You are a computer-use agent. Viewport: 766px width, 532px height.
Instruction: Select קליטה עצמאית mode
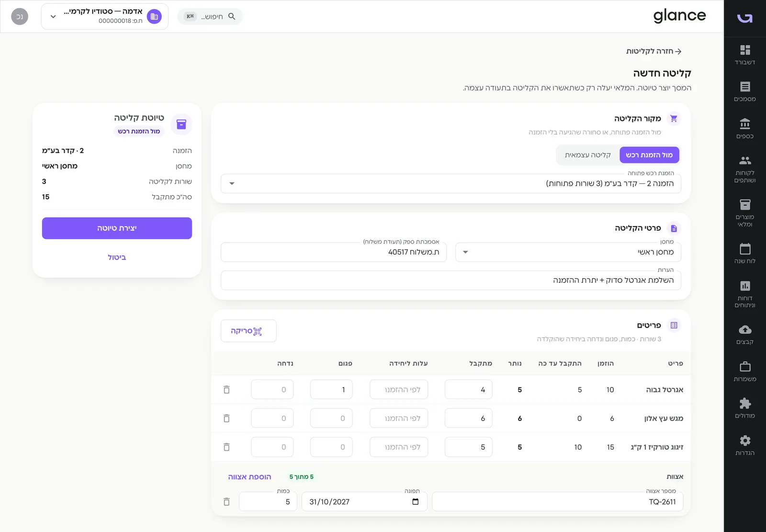coord(587,155)
